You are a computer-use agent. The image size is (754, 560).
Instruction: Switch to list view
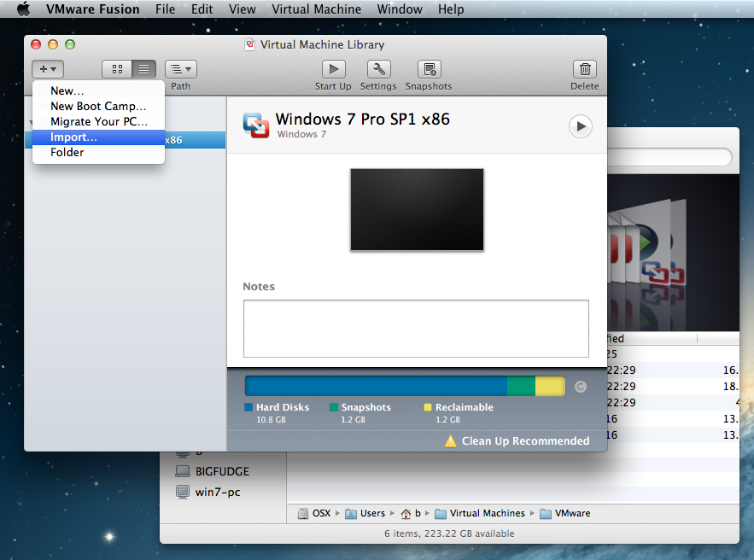144,69
